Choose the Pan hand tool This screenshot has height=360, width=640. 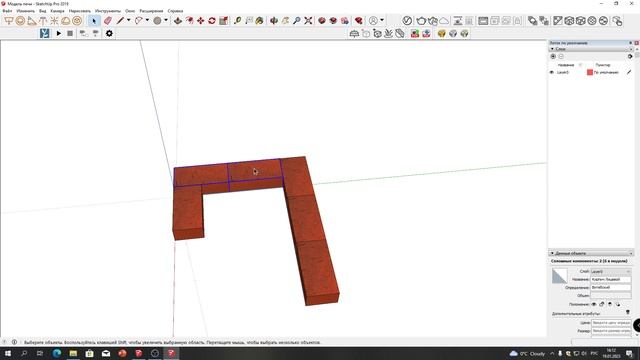285,20
